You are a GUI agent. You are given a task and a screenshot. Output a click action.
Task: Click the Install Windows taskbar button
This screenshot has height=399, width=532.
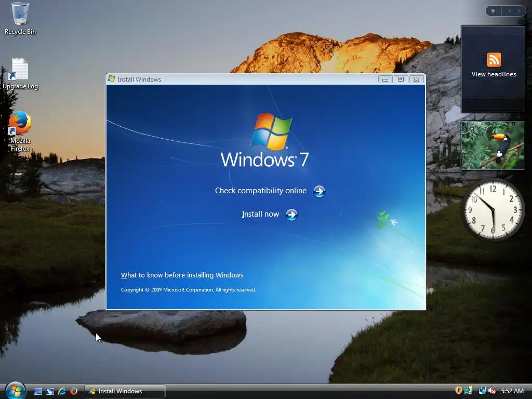click(125, 391)
